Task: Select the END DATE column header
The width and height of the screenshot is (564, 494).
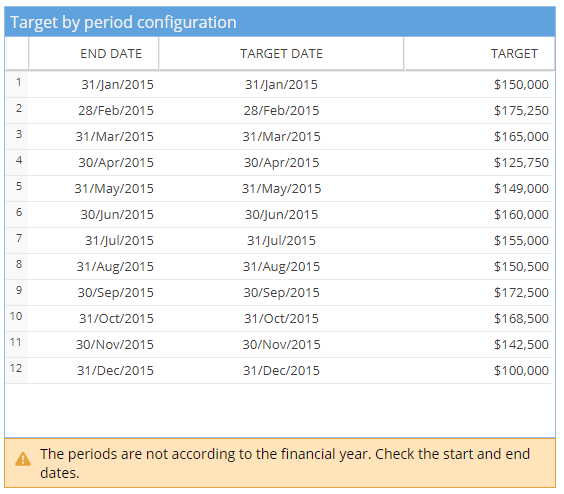Action: pos(94,54)
